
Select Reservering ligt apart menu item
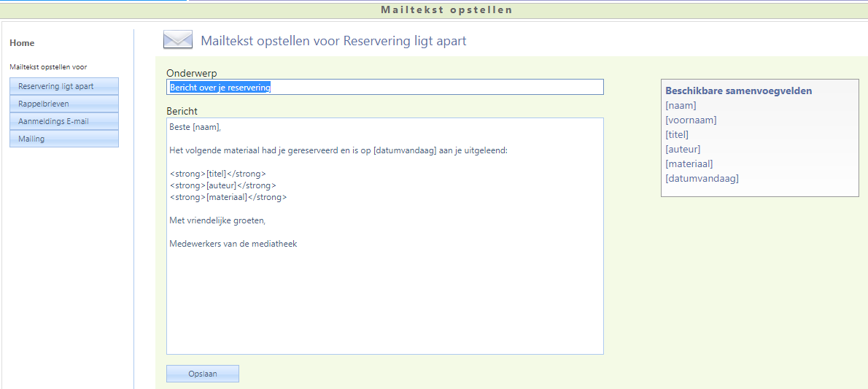click(x=64, y=86)
